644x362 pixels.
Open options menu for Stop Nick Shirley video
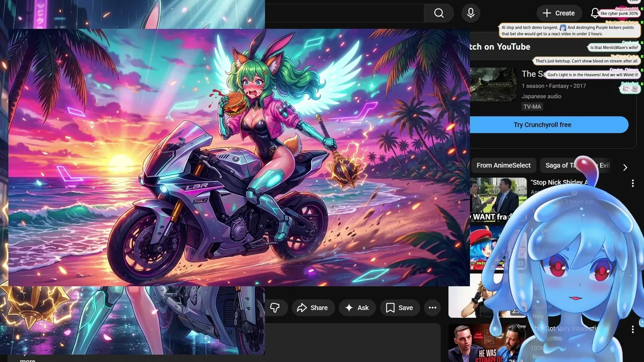632,184
